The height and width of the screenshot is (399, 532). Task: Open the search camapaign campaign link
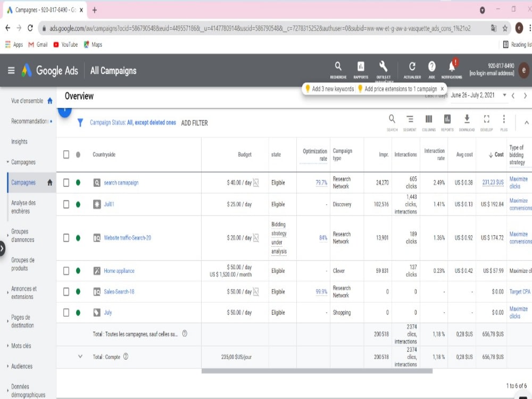[x=121, y=182]
